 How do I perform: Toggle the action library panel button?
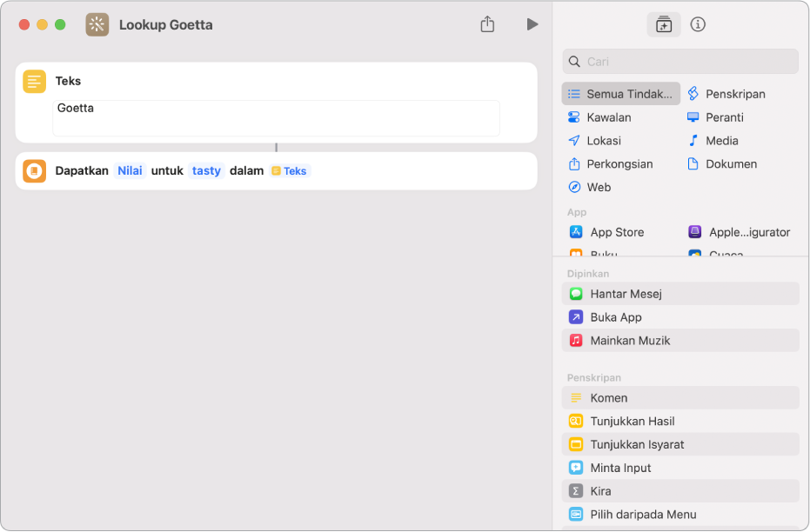[663, 24]
